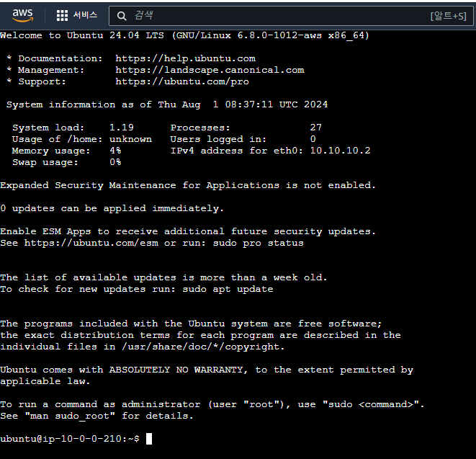
Task: Click the Memory usage 4% value
Action: click(x=115, y=151)
